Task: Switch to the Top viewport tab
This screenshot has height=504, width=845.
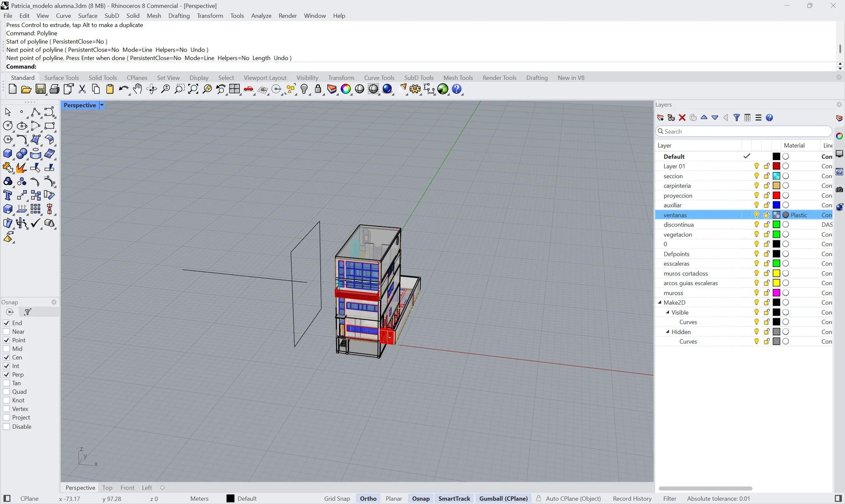Action: click(x=107, y=488)
